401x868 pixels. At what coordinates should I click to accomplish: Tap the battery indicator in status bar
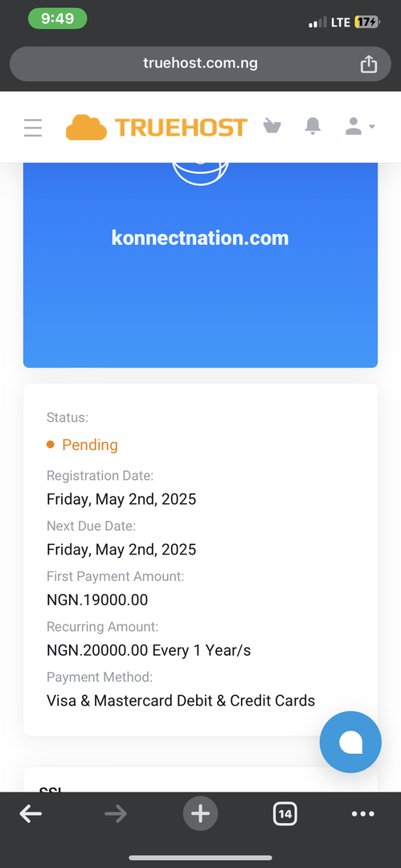click(367, 23)
